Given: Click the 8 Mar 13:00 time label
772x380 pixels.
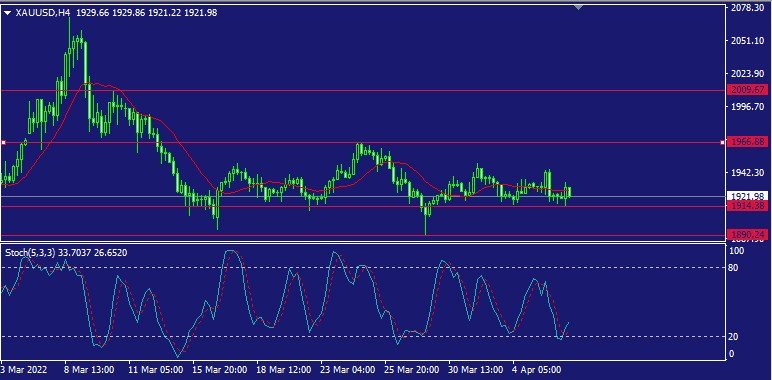Looking at the screenshot, I should tap(89, 370).
